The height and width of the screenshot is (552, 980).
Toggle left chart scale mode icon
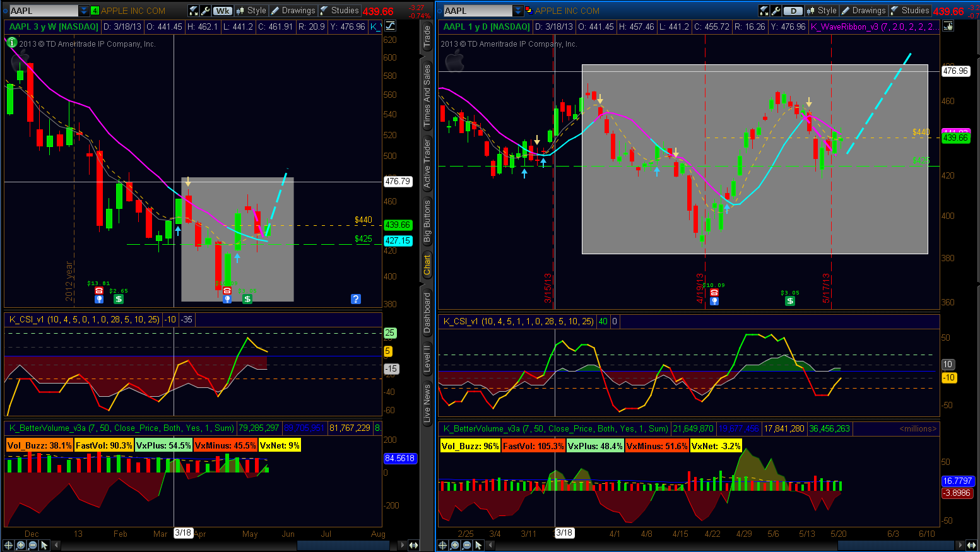[x=390, y=26]
